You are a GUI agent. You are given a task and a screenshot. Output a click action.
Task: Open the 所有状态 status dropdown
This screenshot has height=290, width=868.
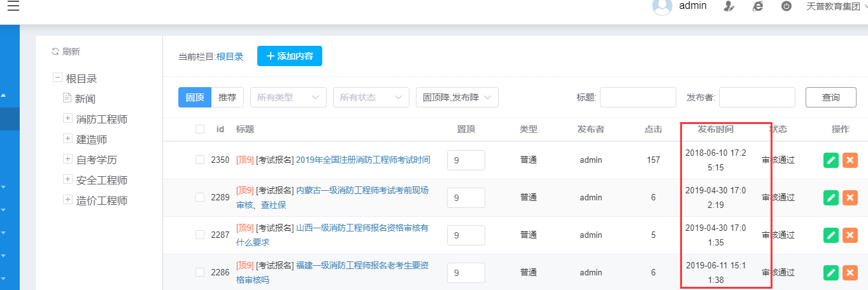371,97
